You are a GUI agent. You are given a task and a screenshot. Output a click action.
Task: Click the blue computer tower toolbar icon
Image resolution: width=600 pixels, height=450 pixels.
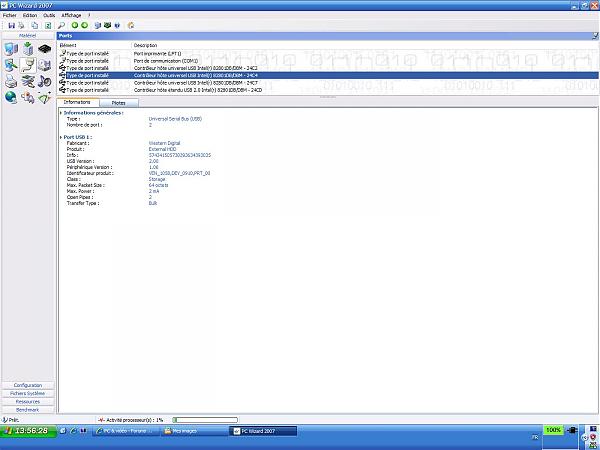pyautogui.click(x=98, y=25)
